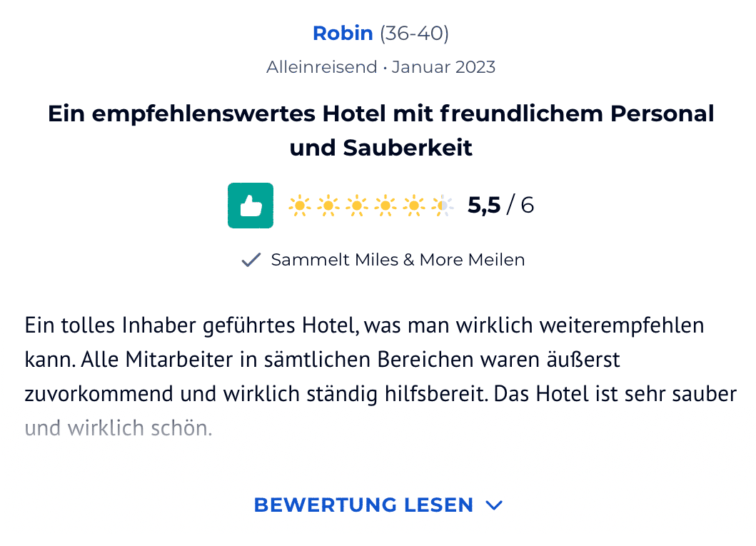Select the Alleinreisend Januar 2023 label

click(382, 66)
